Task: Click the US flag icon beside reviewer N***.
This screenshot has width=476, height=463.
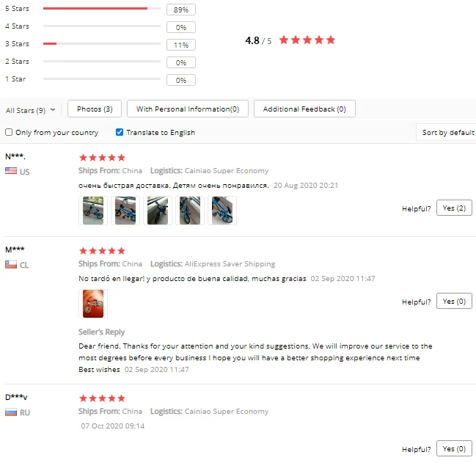Action: 11,171
